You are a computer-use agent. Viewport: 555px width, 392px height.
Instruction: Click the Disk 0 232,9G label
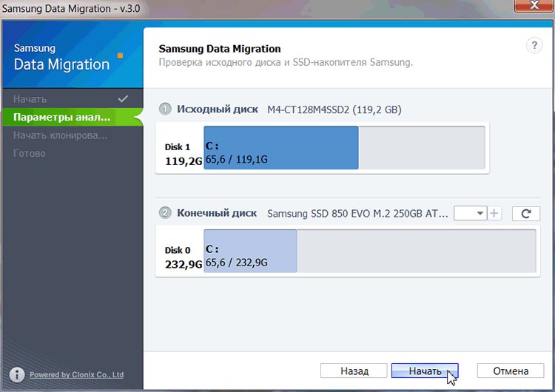tap(183, 258)
